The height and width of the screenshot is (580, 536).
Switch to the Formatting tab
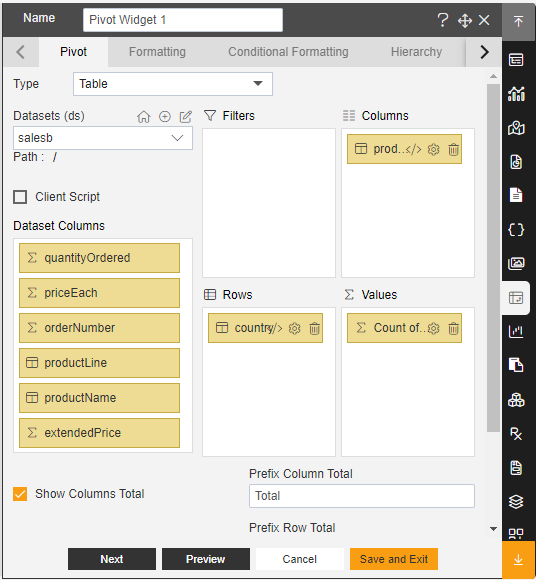[x=157, y=52]
